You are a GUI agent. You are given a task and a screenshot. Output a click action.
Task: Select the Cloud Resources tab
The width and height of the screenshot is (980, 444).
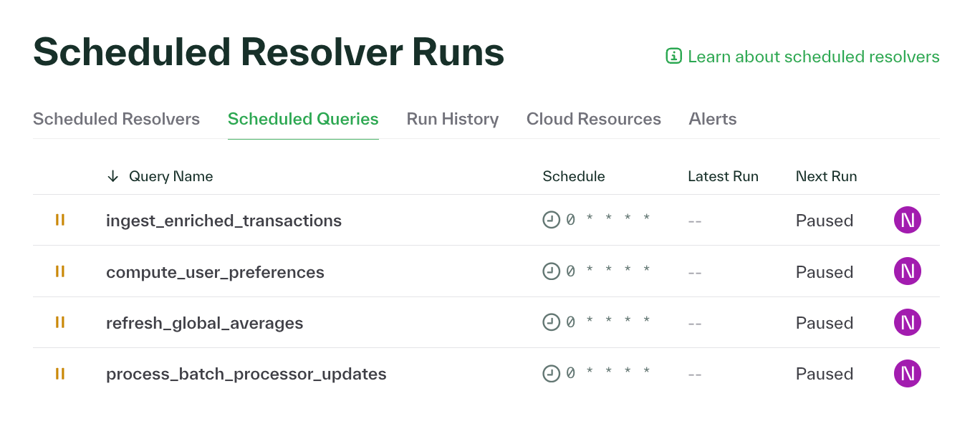[593, 119]
